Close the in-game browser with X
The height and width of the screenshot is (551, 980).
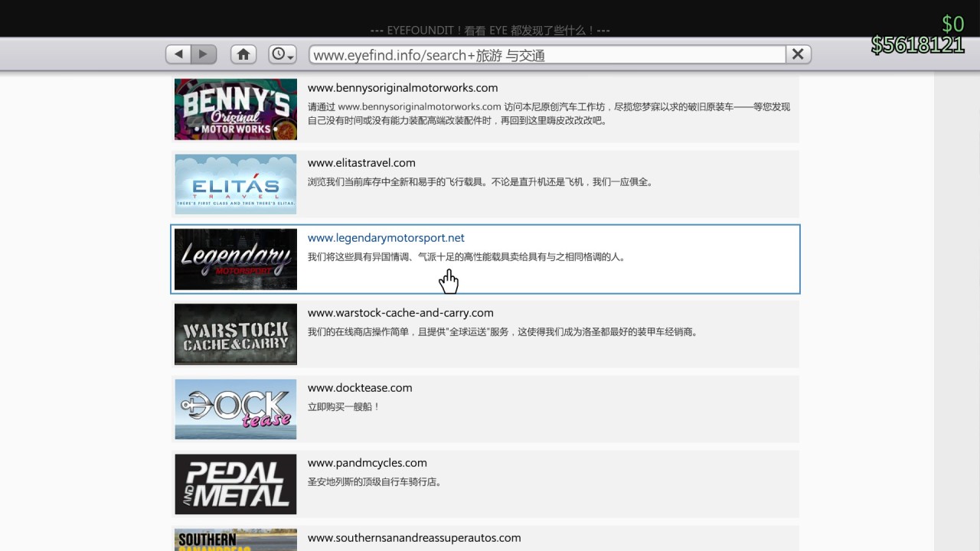click(x=798, y=54)
